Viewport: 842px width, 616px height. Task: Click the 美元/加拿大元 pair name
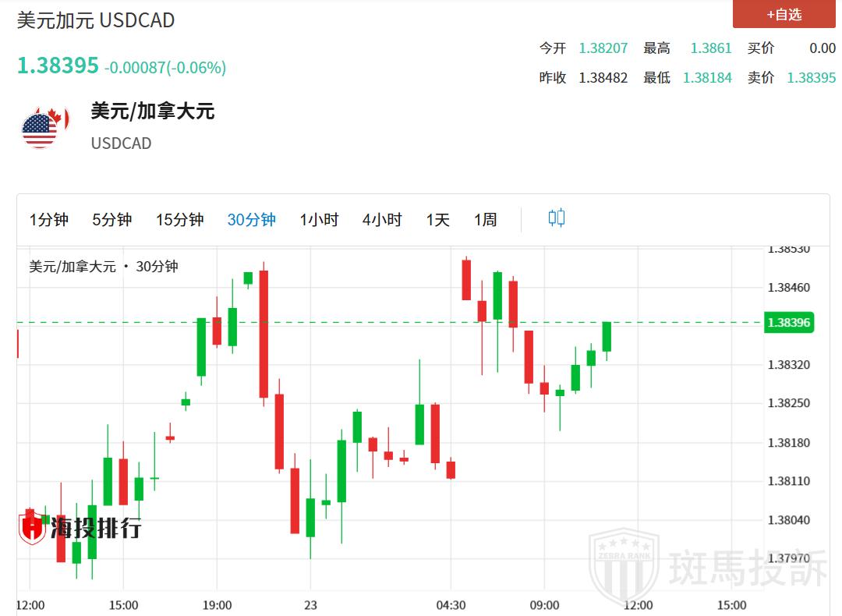(152, 112)
